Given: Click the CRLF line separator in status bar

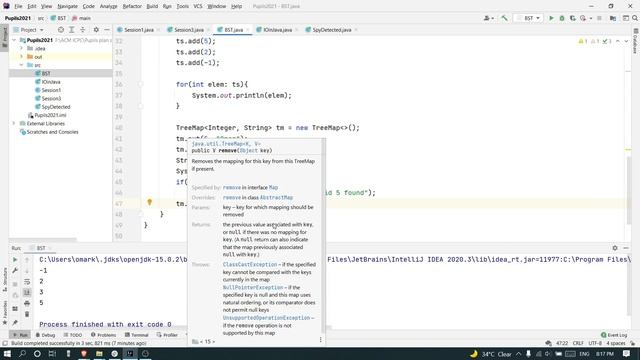Looking at the screenshot, I should [578, 343].
